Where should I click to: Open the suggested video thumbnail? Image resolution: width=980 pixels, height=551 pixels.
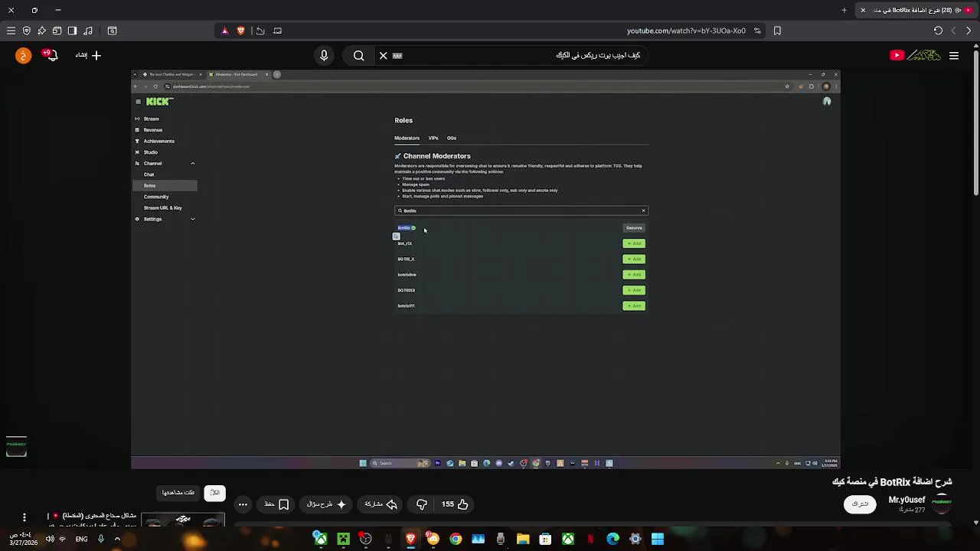point(183,520)
